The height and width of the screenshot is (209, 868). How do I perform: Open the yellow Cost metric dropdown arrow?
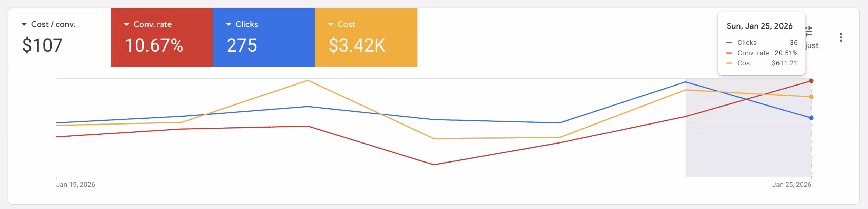coord(331,24)
